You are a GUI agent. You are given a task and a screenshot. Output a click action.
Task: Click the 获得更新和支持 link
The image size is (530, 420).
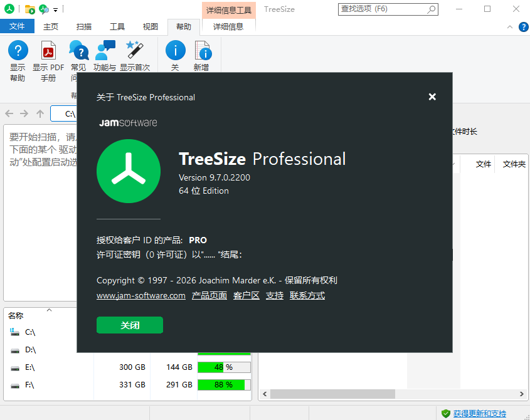[x=480, y=414]
